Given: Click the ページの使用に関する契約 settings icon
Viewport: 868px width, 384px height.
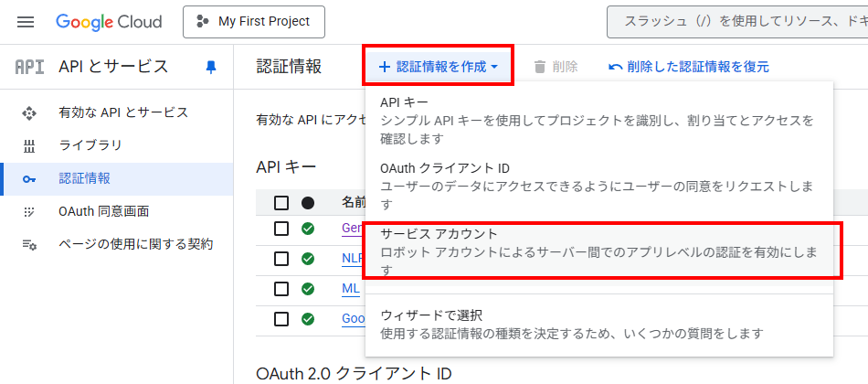Looking at the screenshot, I should pyautogui.click(x=29, y=244).
